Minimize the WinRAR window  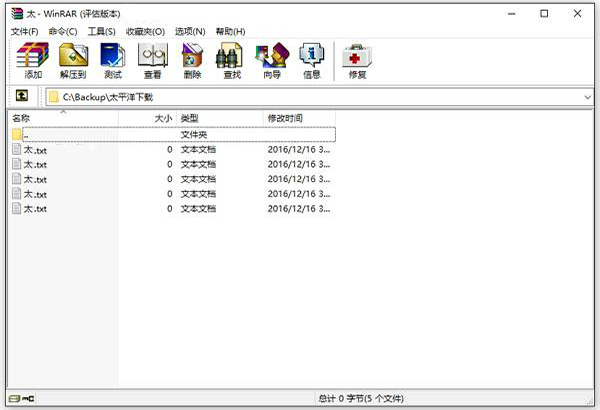coord(512,14)
